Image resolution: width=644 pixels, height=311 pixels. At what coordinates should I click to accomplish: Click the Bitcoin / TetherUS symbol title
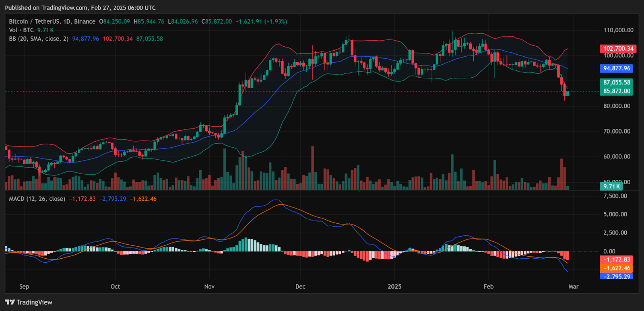52,22
